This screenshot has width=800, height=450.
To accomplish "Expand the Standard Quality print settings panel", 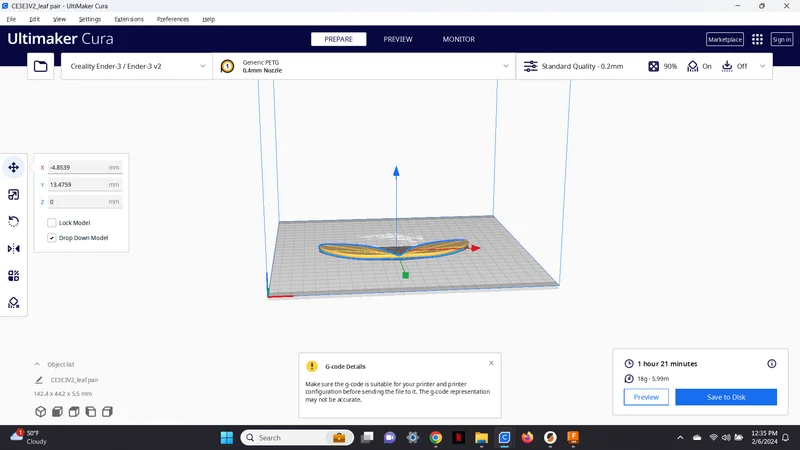I will tap(644, 66).
